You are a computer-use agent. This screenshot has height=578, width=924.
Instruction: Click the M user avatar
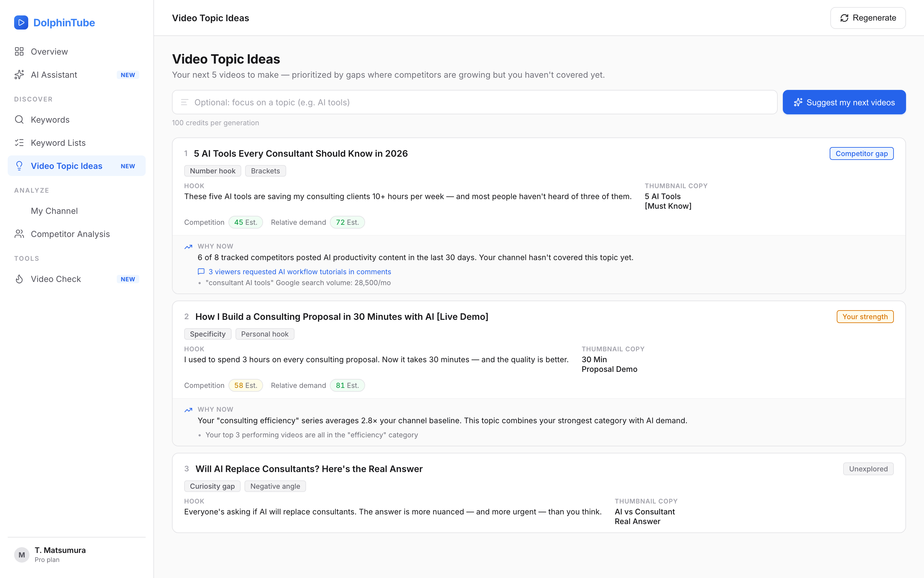22,555
